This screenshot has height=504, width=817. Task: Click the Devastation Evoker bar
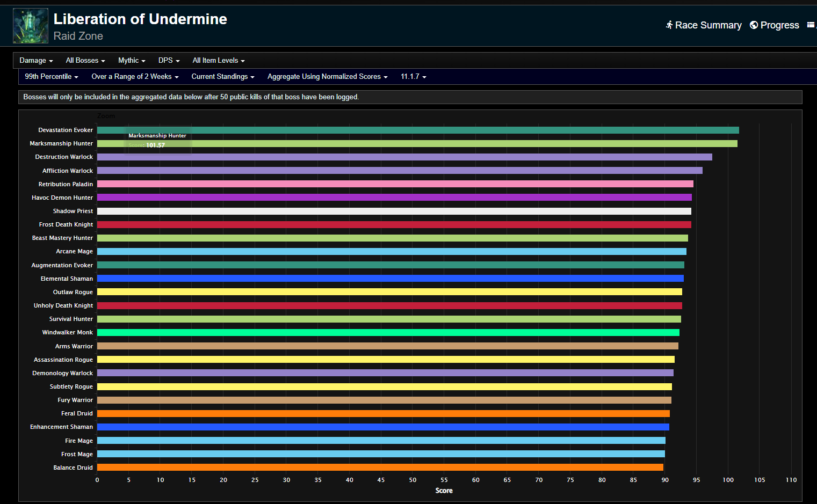click(418, 130)
